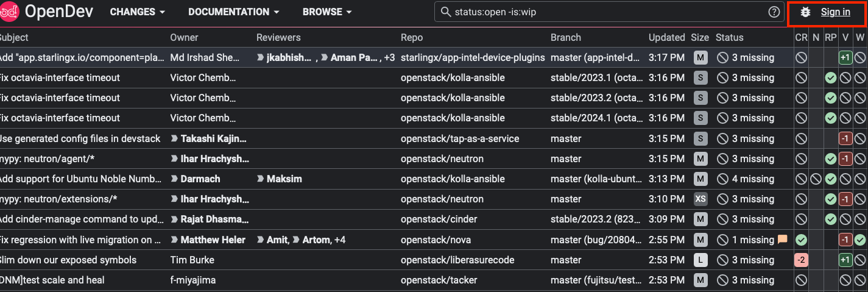Open change 'Use generated config files in devstack'

point(80,139)
